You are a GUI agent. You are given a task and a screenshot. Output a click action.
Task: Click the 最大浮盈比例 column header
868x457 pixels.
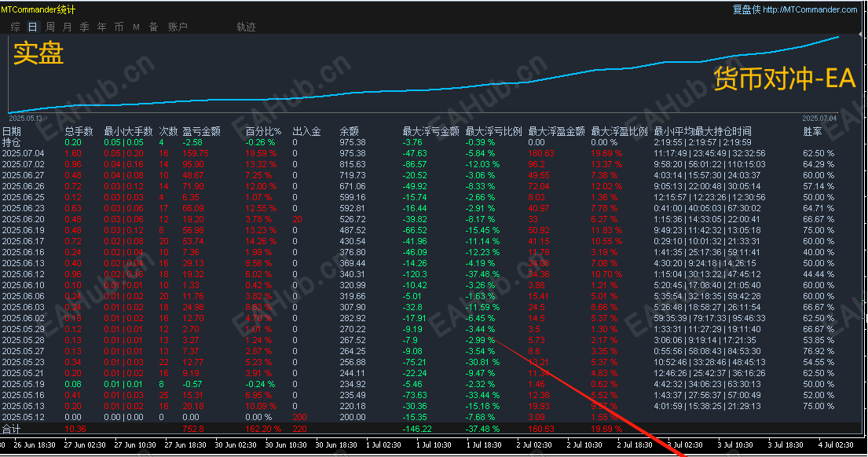620,131
